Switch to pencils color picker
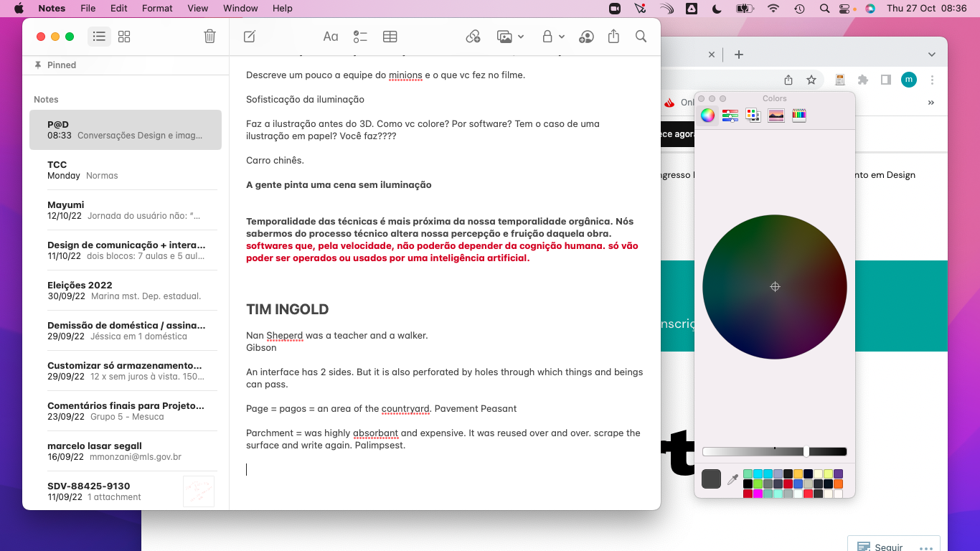 click(799, 115)
